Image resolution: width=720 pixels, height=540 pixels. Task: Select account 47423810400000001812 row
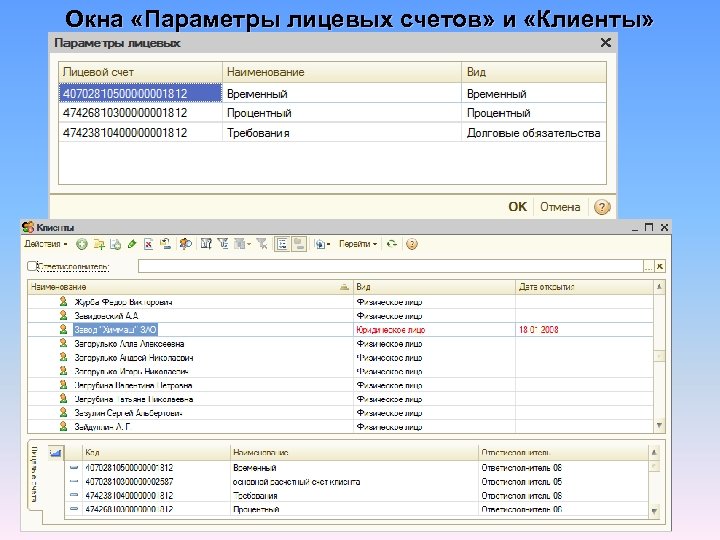(333, 133)
